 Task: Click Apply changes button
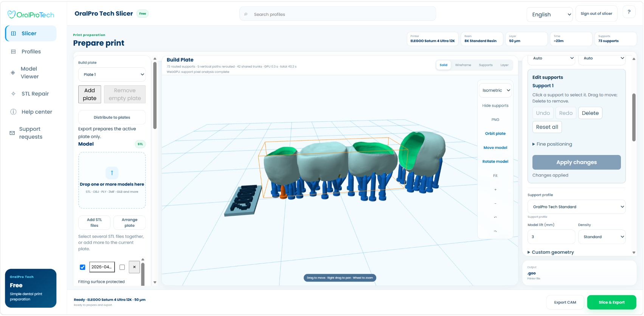point(576,162)
